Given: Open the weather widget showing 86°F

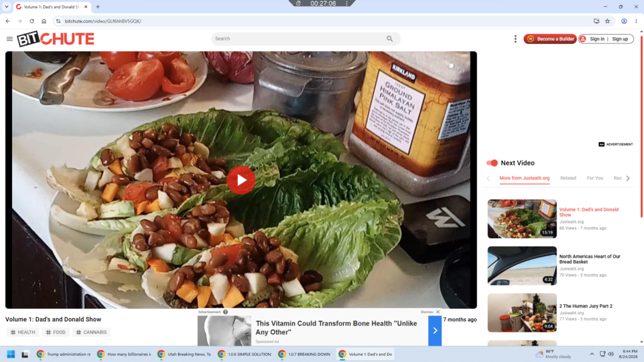Looking at the screenshot, I should tap(553, 354).
